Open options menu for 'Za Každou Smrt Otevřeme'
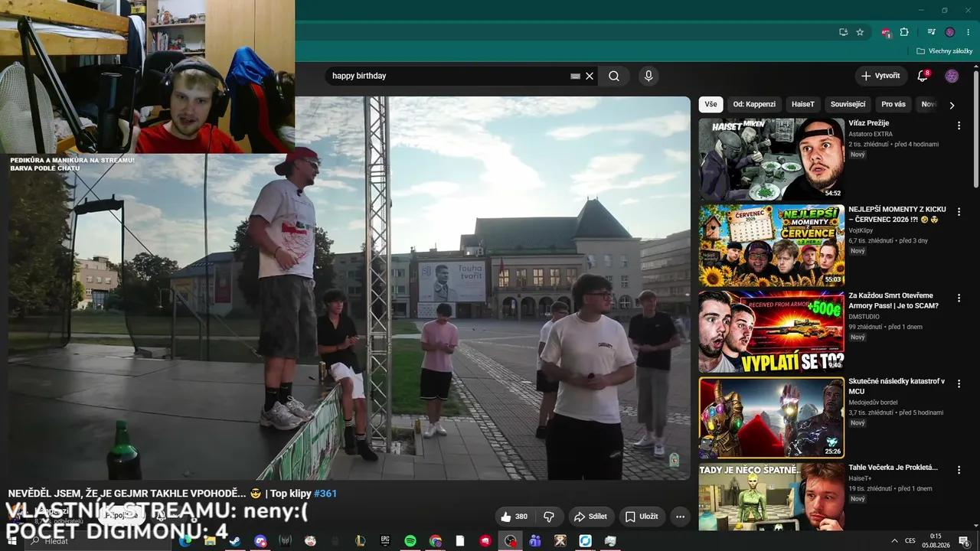 click(959, 298)
